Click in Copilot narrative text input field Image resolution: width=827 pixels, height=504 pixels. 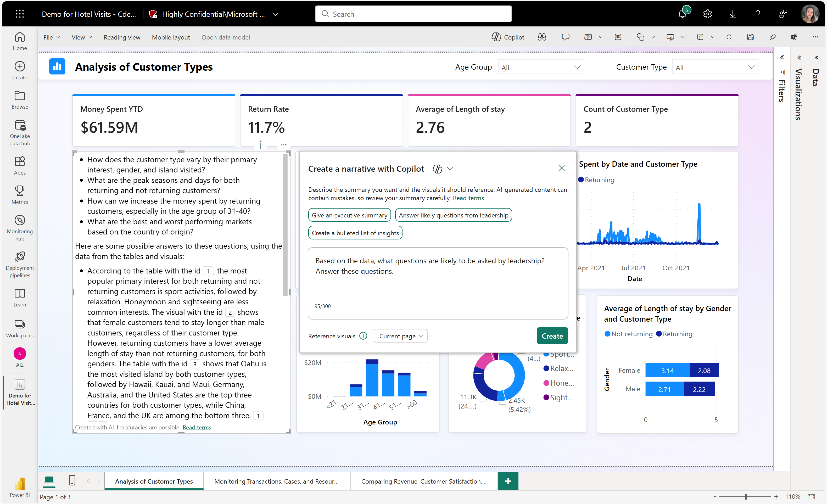tap(437, 283)
